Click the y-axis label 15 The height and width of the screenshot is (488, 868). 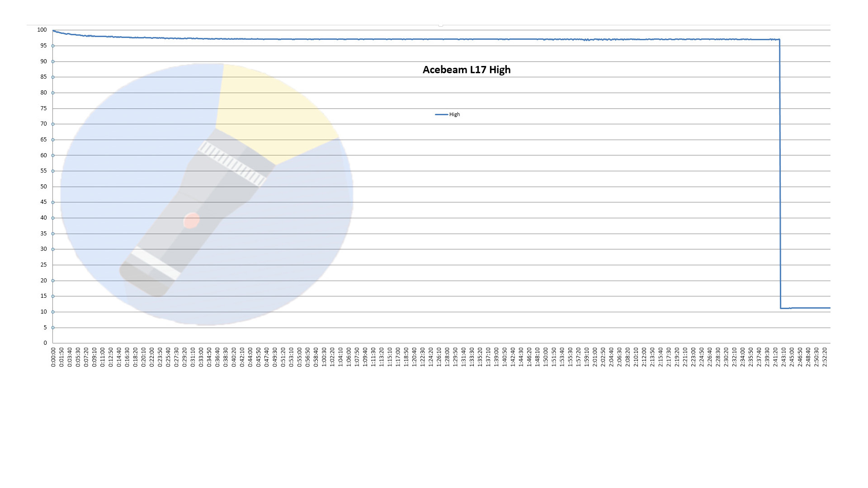click(x=43, y=296)
